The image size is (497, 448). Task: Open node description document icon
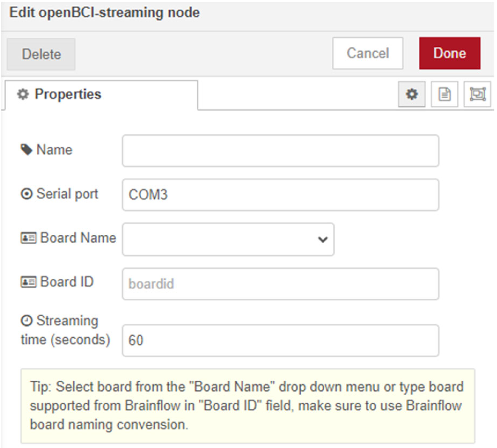pyautogui.click(x=444, y=94)
